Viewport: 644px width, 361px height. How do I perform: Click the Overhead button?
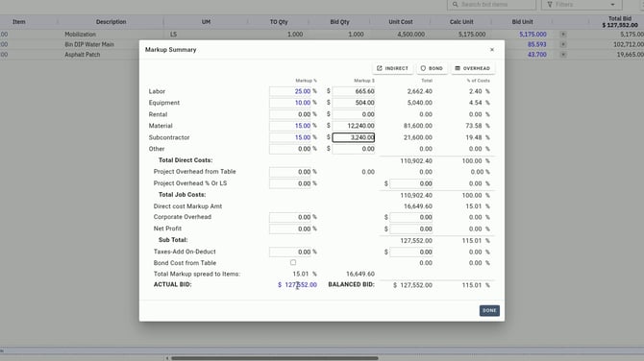click(x=473, y=68)
